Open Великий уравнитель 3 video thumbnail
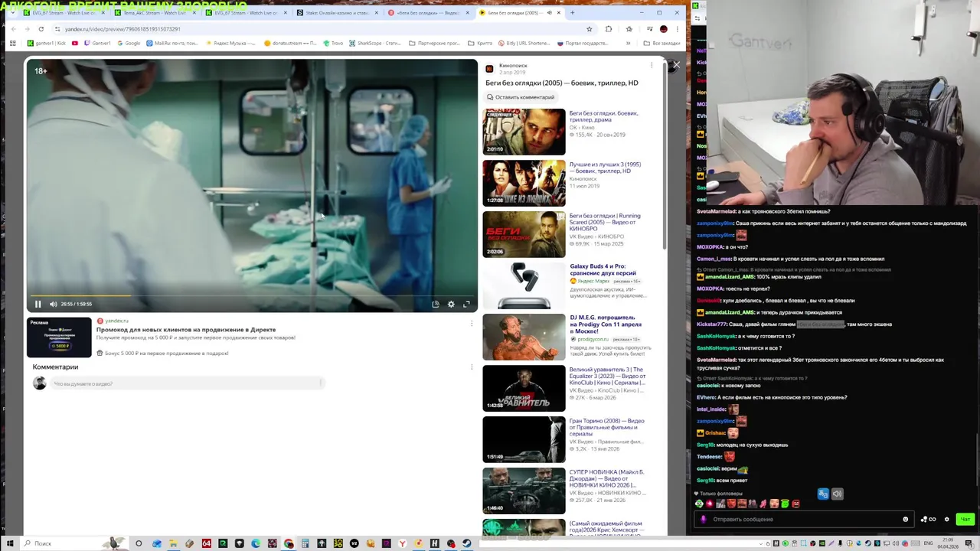The height and width of the screenshot is (551, 980). point(524,388)
